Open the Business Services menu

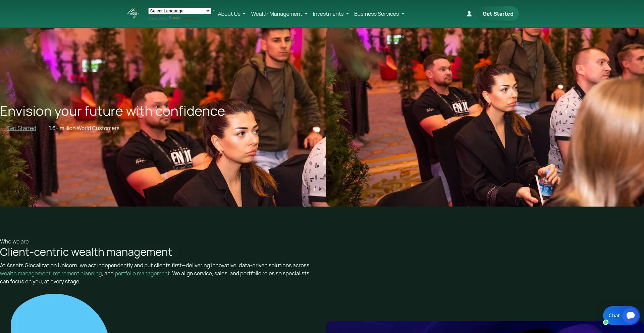point(379,14)
